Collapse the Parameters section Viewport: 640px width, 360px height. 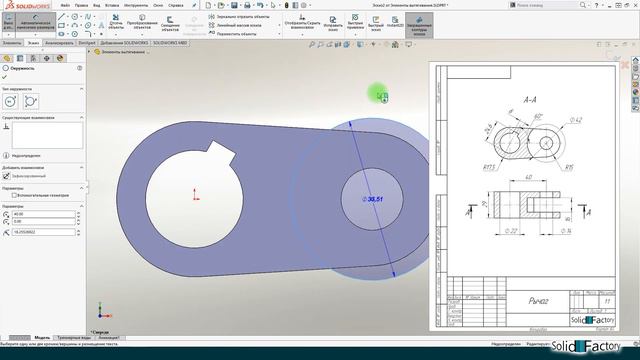[x=81, y=206]
